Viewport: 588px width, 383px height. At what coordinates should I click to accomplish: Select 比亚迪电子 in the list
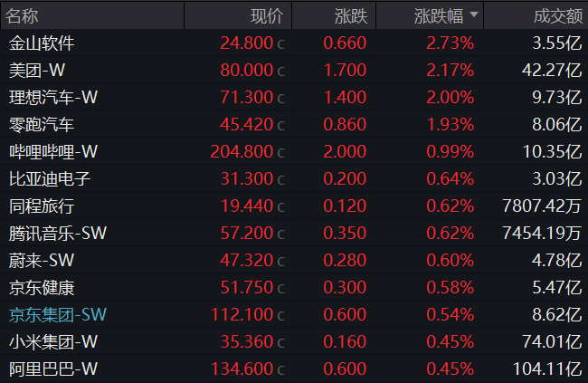pyautogui.click(x=50, y=179)
